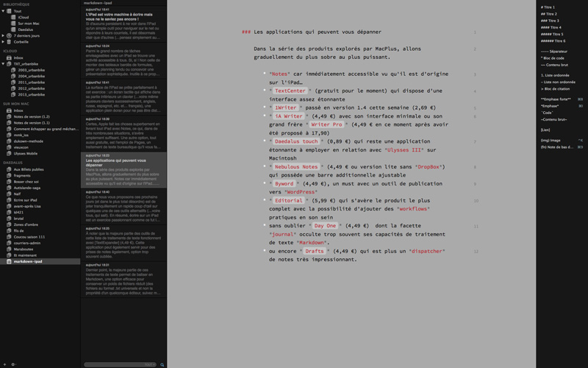
Task: Open the sheet dated aujourd'hui 18:24
Action: pyautogui.click(x=123, y=61)
